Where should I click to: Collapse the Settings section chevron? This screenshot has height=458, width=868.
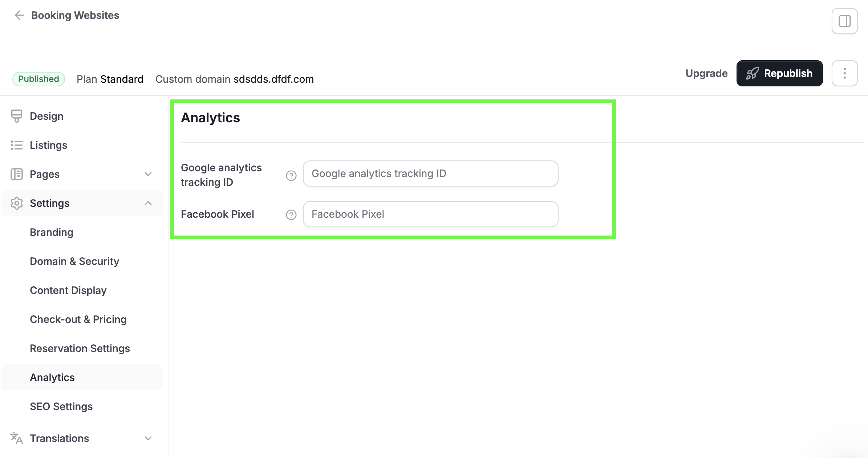coord(148,203)
